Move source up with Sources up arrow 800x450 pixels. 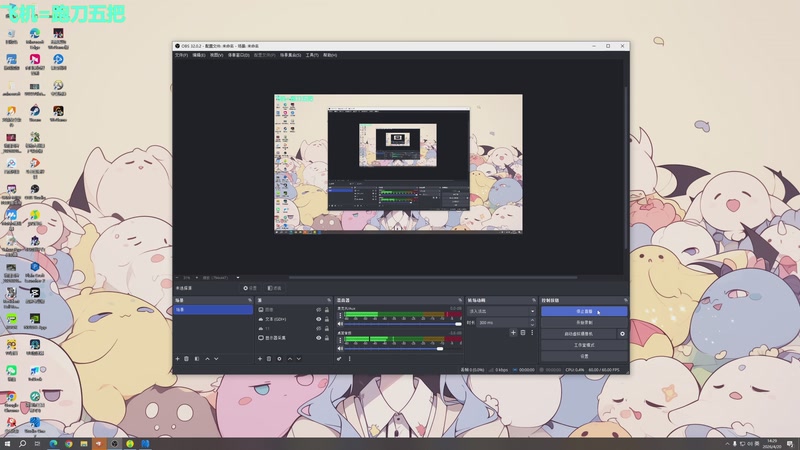coord(290,359)
